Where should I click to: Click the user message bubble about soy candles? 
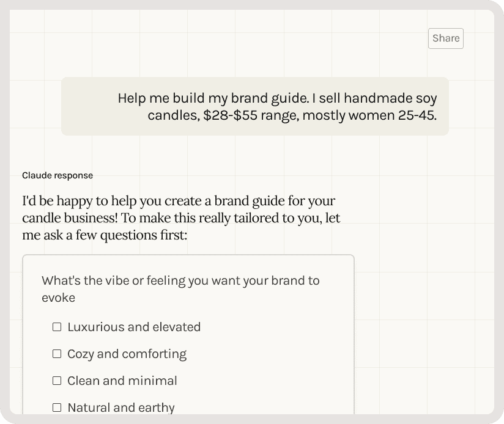pyautogui.click(x=254, y=106)
